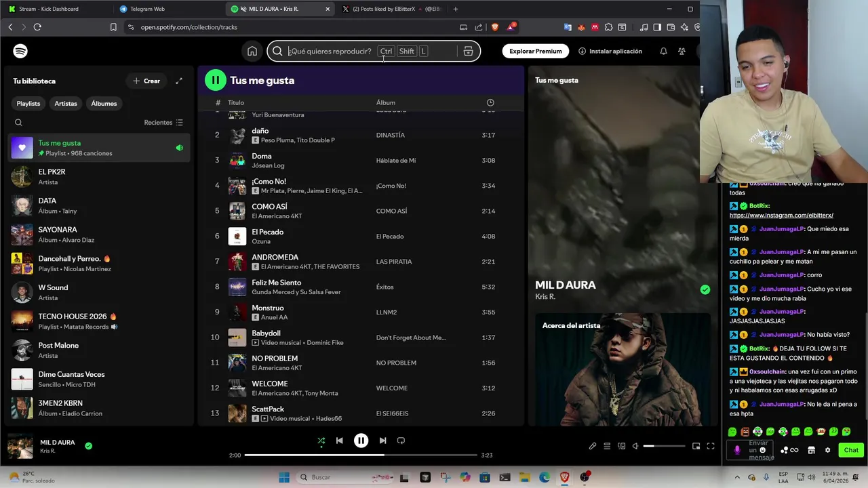Open Friend Activity people icon
Image resolution: width=868 pixels, height=488 pixels.
coord(682,52)
